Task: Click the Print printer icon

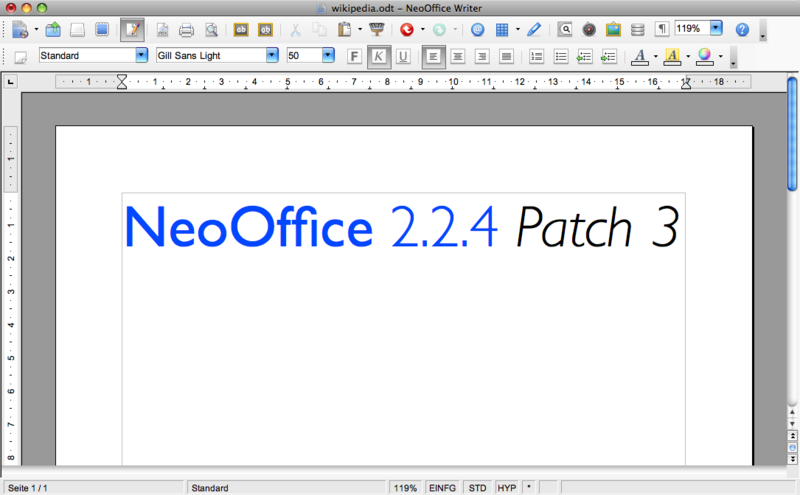Action: click(x=187, y=30)
